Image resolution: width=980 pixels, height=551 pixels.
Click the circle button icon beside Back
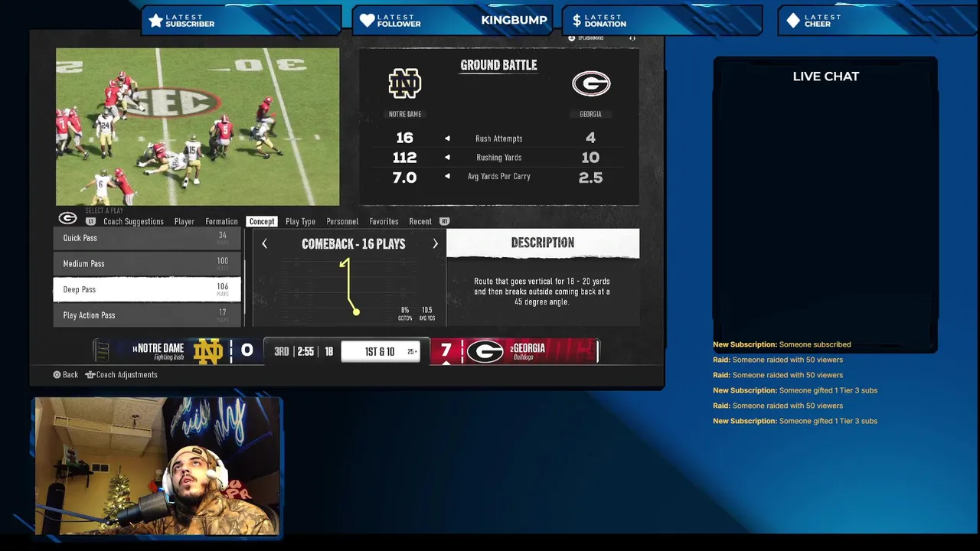(x=57, y=375)
